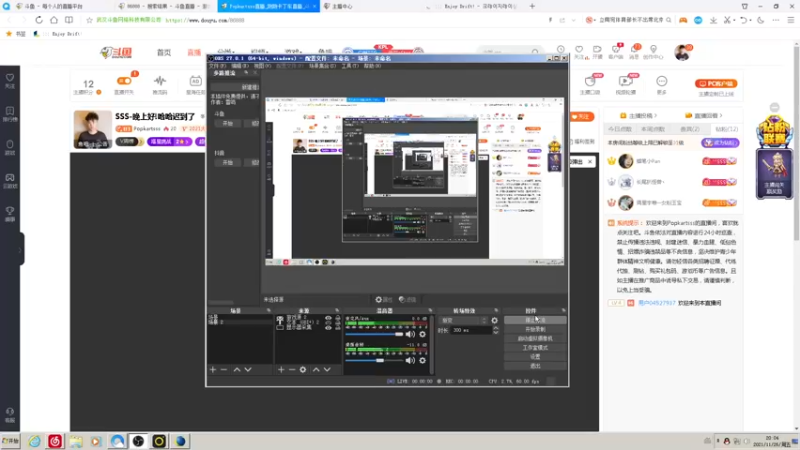Toggle visibility eye of the second source
Viewport: 800px width, 450px height.
(x=328, y=322)
